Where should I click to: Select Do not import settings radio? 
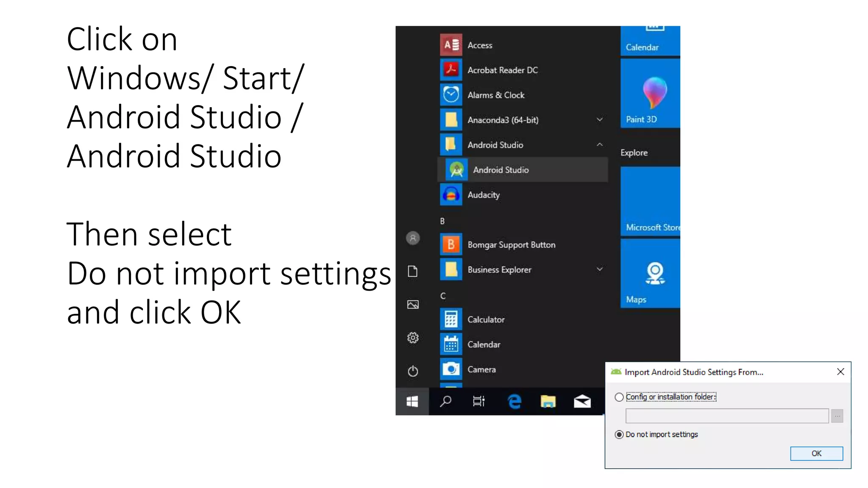[619, 435]
